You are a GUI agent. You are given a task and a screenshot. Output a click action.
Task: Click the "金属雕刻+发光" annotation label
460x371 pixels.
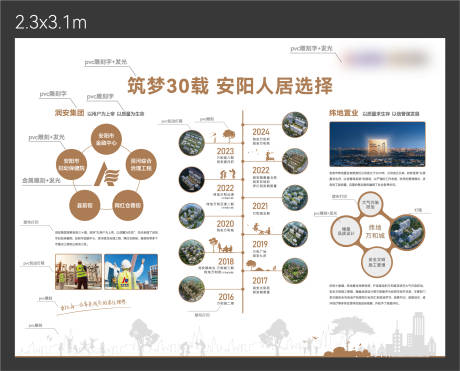tap(41, 180)
